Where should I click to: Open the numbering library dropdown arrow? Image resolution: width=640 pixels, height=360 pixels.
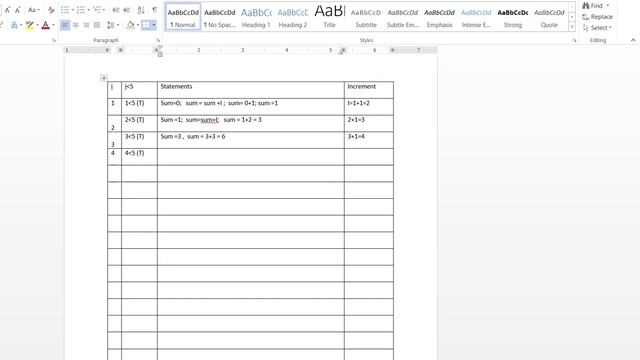[89, 10]
